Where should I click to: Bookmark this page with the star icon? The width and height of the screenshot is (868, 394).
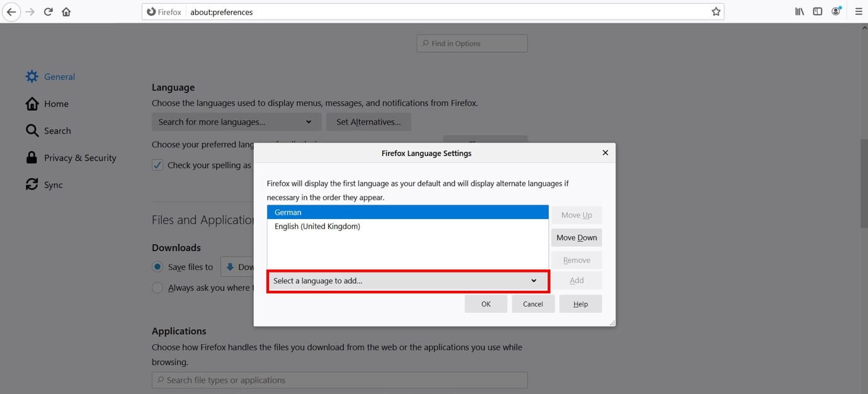click(x=716, y=11)
